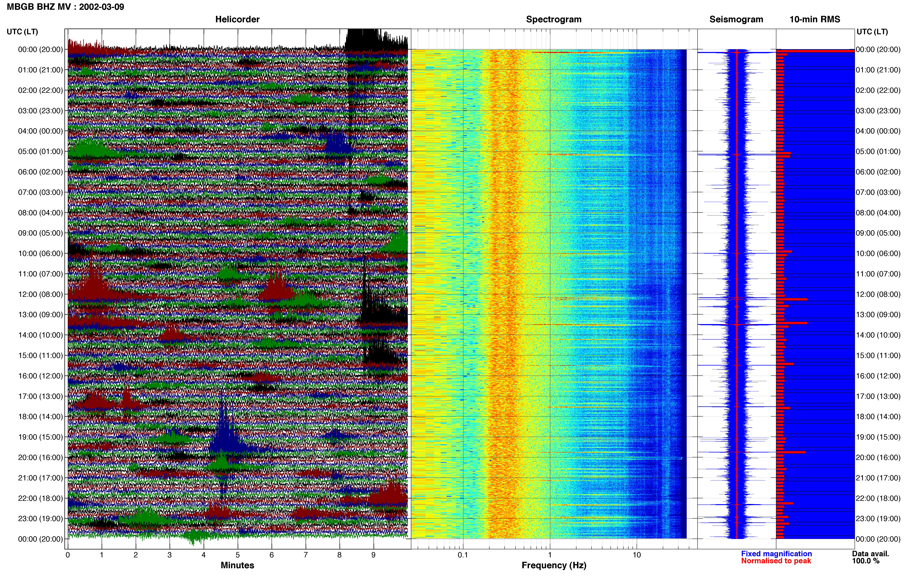This screenshot has height=578, width=924.
Task: Click the minute 9 tick label
Action: (x=373, y=555)
